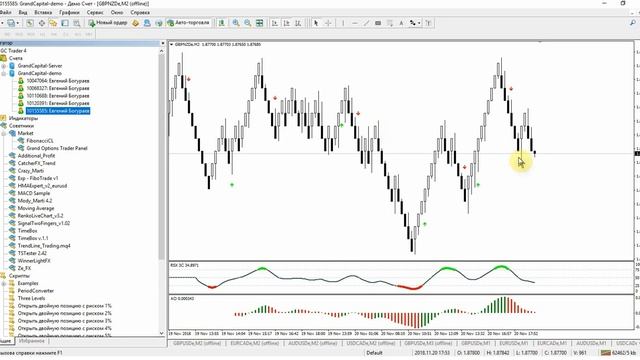Click the Zoom Out magnifier icon

[247, 23]
